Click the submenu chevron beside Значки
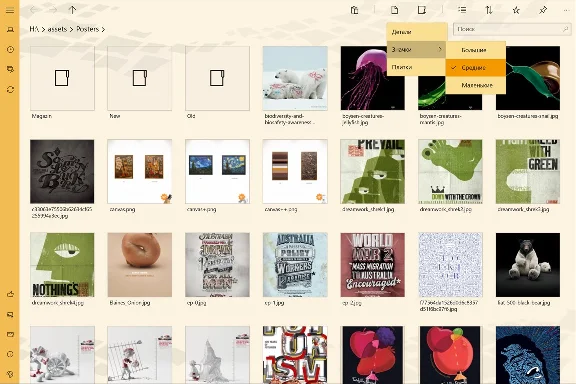Image resolution: width=576 pixels, height=384 pixels. 440,50
